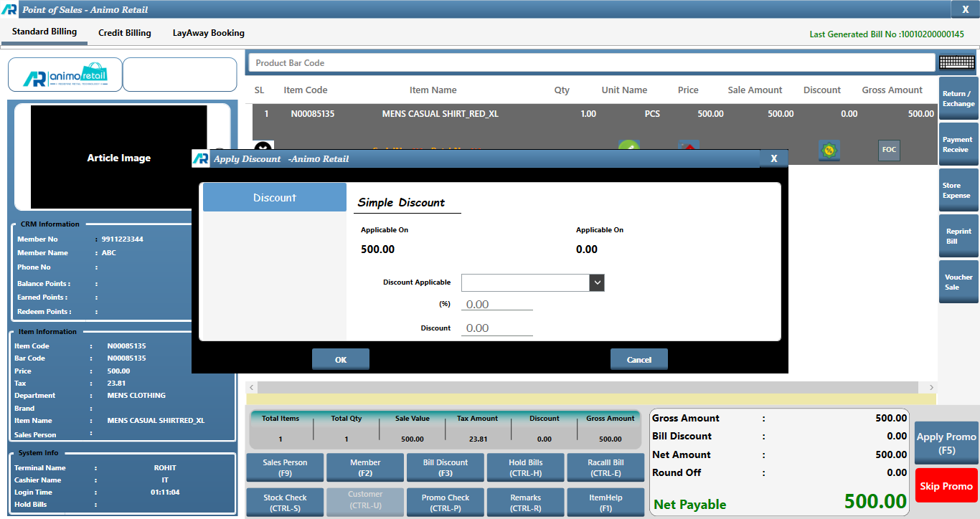
Task: Click the Sale Amount column header
Action: pos(755,90)
